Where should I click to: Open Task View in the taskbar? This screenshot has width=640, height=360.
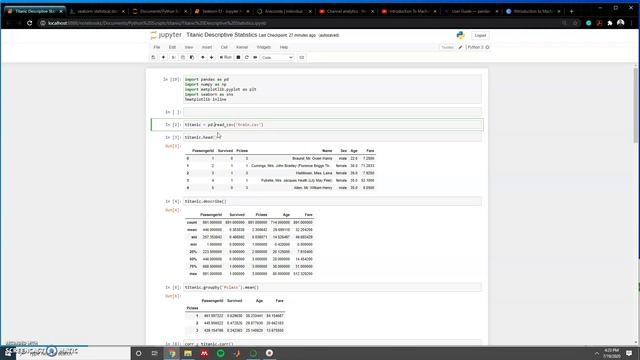155,353
